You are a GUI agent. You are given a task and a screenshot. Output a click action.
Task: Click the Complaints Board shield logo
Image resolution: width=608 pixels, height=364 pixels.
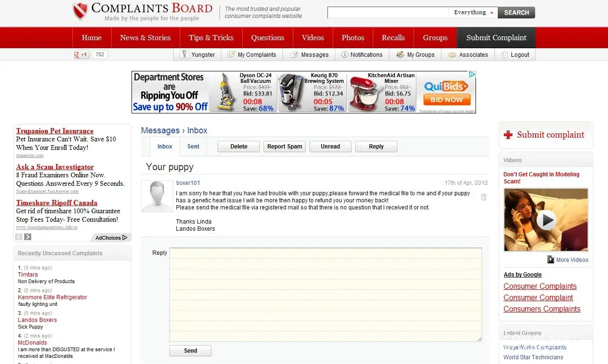click(x=80, y=12)
